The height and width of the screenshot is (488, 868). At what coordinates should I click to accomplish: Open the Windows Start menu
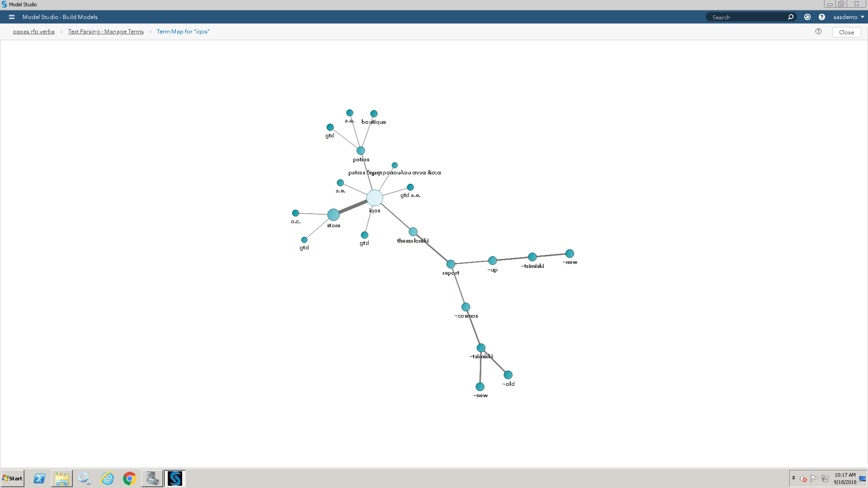pos(13,479)
